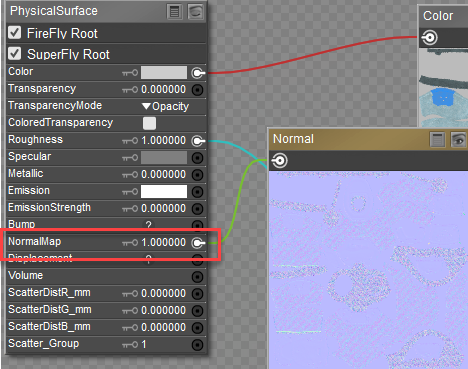Toggle Normal node parameter list icon
468x369 pixels.
tap(437, 139)
